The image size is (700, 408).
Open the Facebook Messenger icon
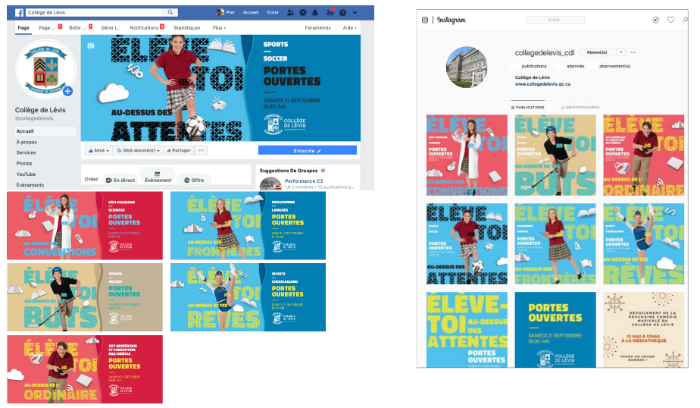coord(303,12)
